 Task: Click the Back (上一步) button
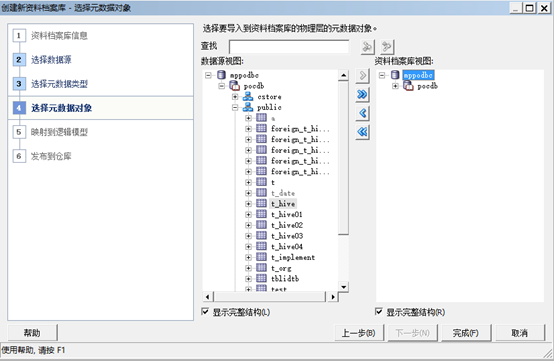[359, 333]
